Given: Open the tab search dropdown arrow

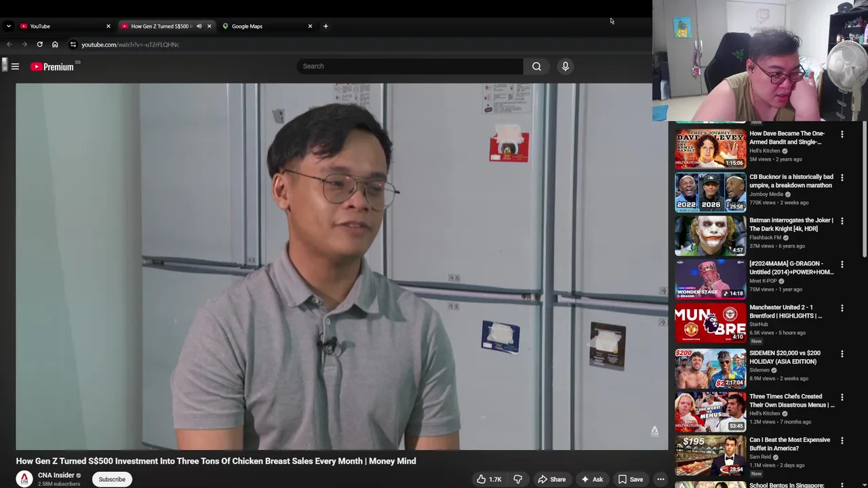Looking at the screenshot, I should pyautogui.click(x=8, y=26).
